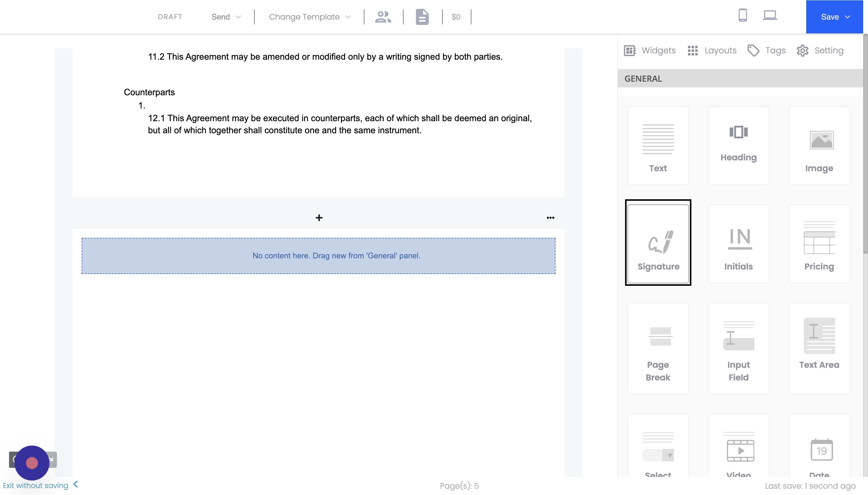
Task: Select the Pricing table widget
Action: point(819,244)
